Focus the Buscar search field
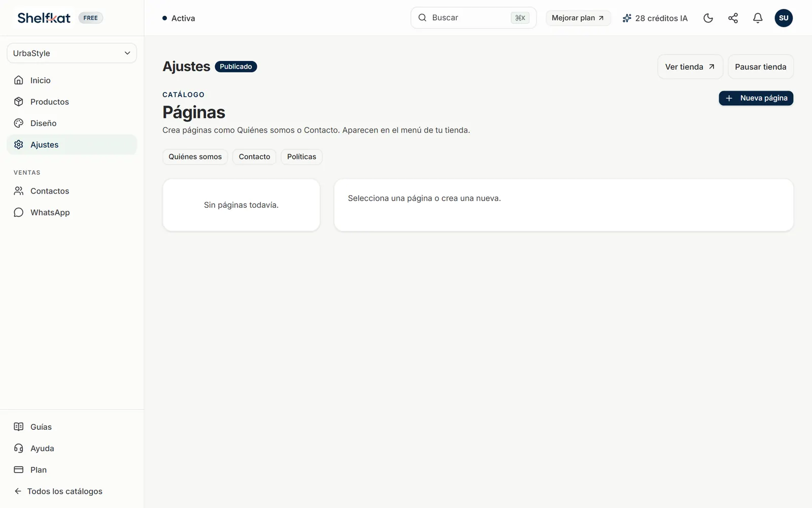This screenshot has height=508, width=812. (x=473, y=18)
